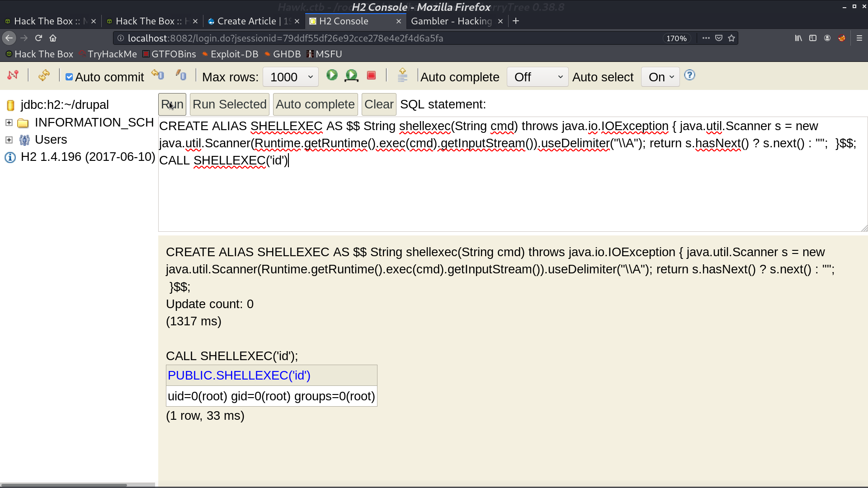Open a new browser tab

tap(516, 21)
